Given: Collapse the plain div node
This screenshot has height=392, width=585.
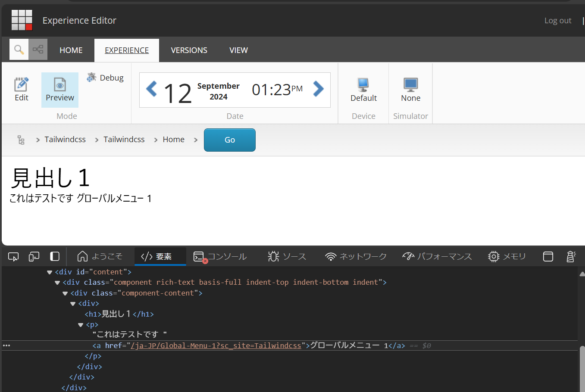Looking at the screenshot, I should tap(73, 304).
